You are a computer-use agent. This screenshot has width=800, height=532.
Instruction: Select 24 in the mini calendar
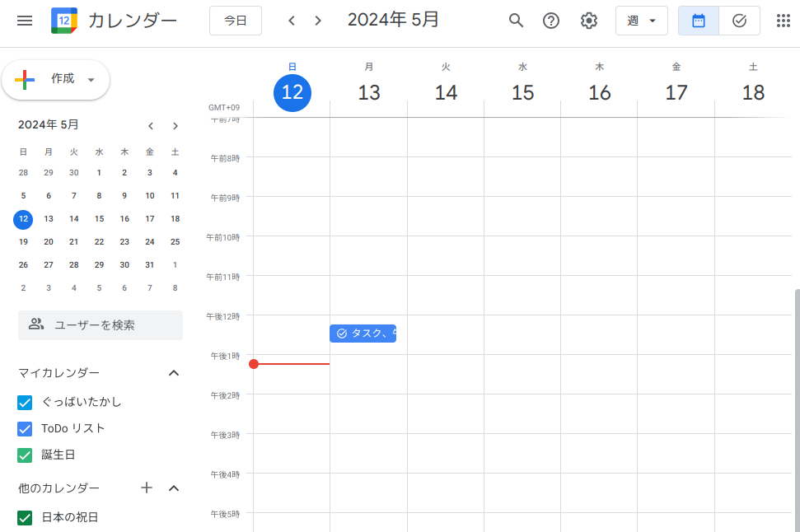149,242
